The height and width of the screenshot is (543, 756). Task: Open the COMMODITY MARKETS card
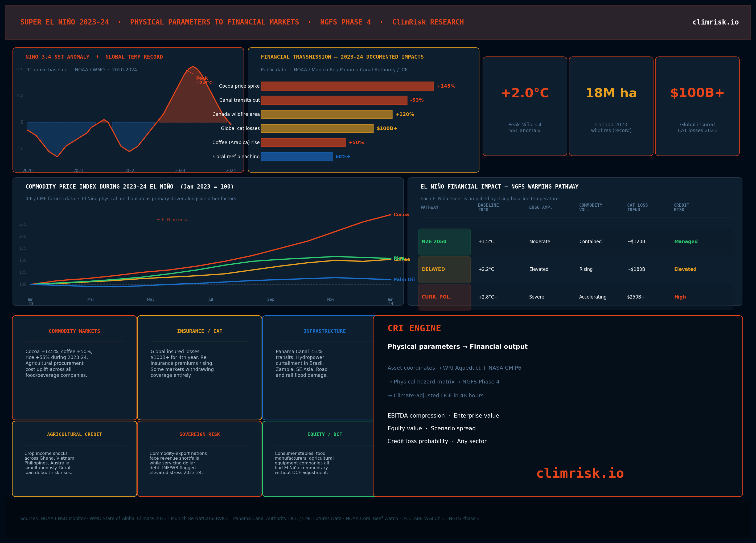pyautogui.click(x=74, y=368)
